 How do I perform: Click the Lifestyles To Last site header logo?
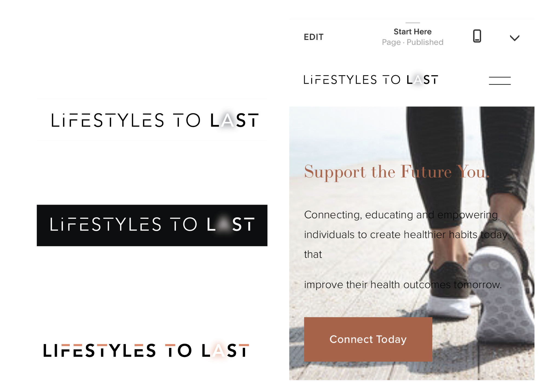(x=371, y=80)
